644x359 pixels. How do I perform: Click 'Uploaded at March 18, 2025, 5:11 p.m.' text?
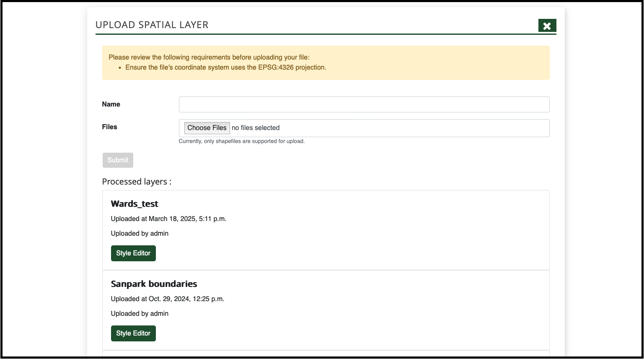coord(168,219)
